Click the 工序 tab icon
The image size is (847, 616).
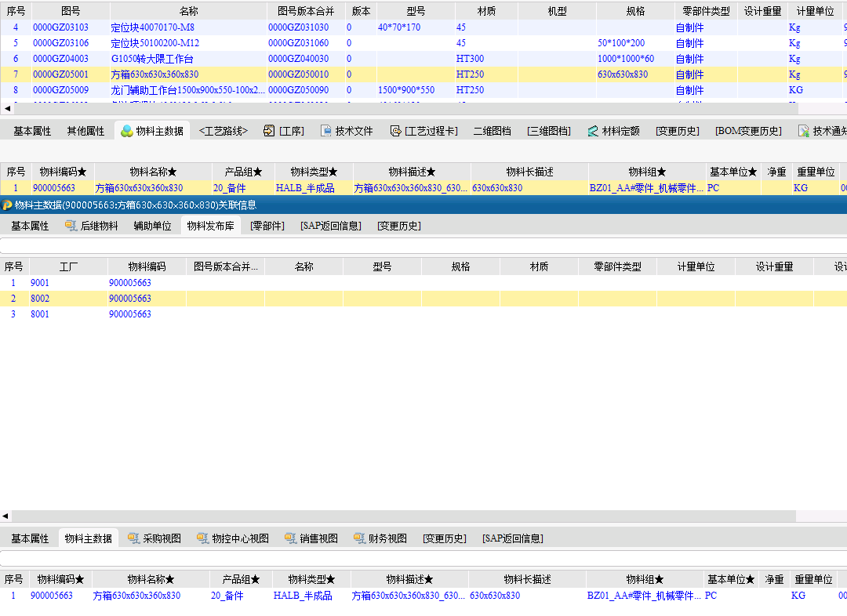coord(269,131)
